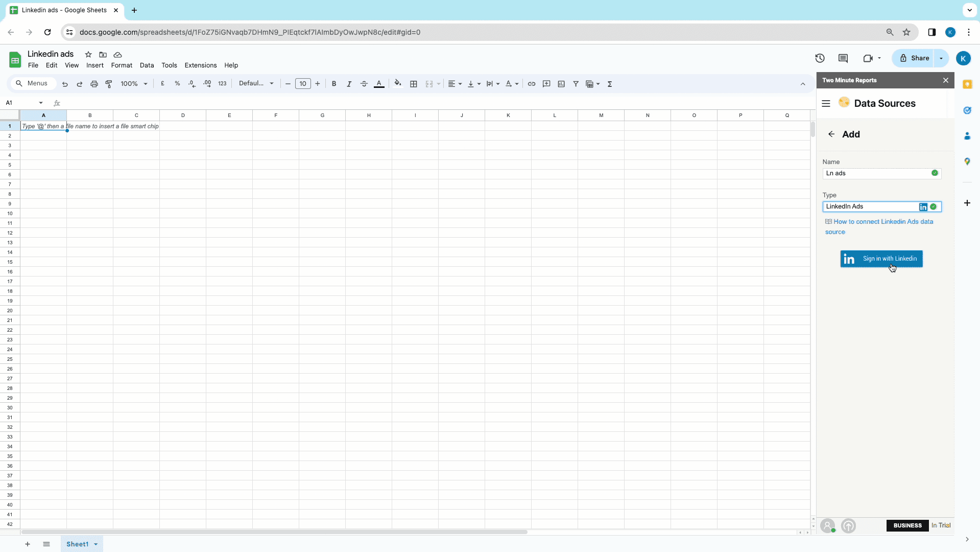Open Two Minute Reports hamburger menu
This screenshot has width=980, height=552.
pos(826,104)
